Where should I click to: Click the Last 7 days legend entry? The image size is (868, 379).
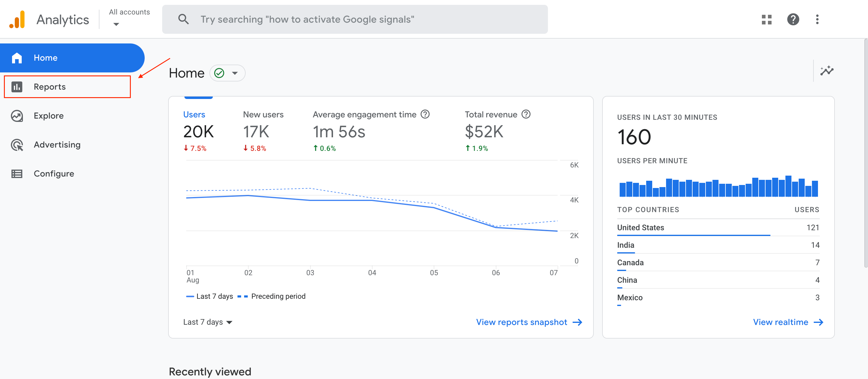point(209,296)
